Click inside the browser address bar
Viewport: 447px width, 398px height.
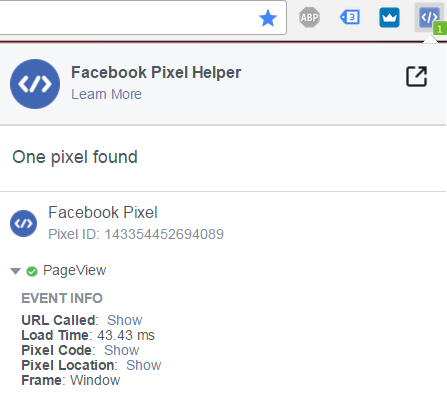point(127,17)
